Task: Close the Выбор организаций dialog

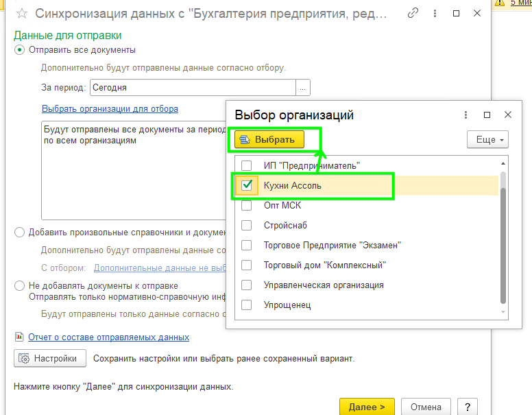Action: [x=508, y=115]
